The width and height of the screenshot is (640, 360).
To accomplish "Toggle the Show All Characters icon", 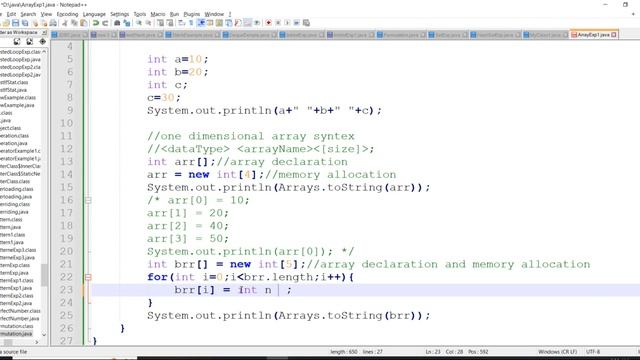I will 191,23.
